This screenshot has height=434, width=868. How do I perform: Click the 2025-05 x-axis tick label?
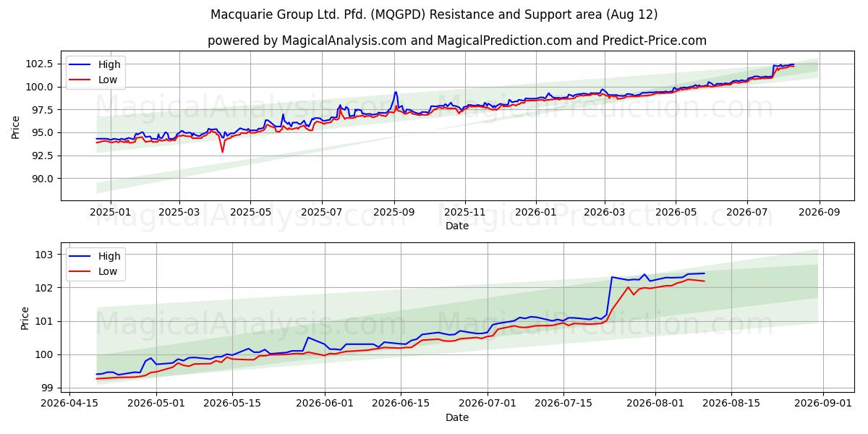point(250,213)
